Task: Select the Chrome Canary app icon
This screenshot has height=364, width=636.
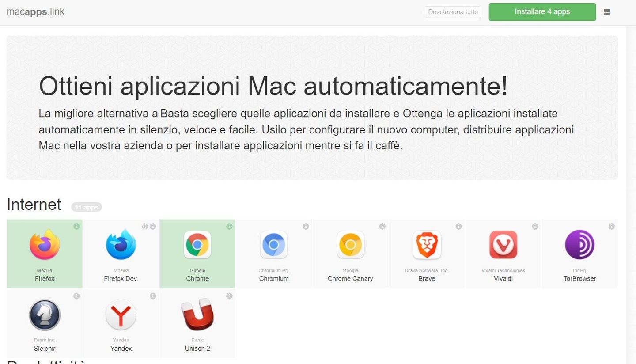Action: (x=350, y=244)
